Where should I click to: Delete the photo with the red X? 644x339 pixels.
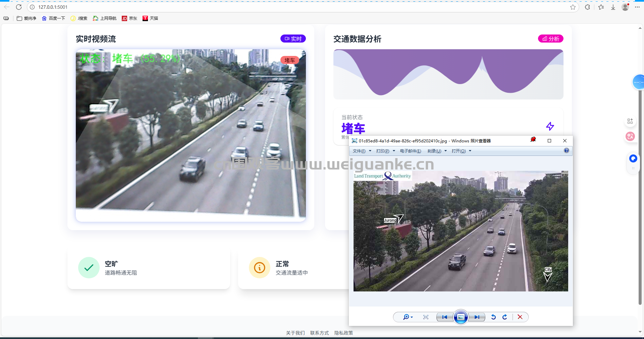(x=520, y=317)
